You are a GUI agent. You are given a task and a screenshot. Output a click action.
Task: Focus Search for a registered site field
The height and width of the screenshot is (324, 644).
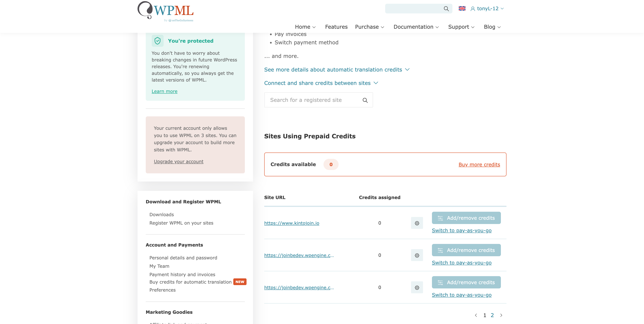click(318, 100)
